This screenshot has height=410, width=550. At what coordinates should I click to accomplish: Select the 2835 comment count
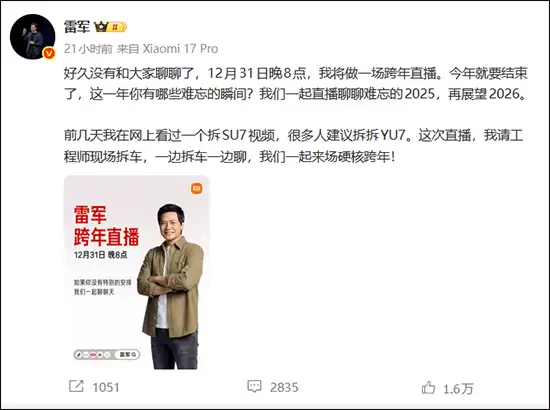(x=284, y=388)
